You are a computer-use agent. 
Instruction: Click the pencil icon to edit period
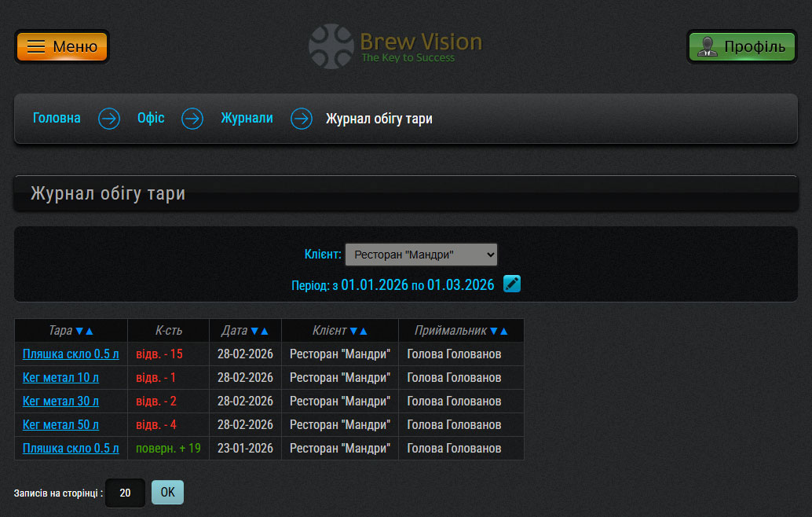click(512, 284)
